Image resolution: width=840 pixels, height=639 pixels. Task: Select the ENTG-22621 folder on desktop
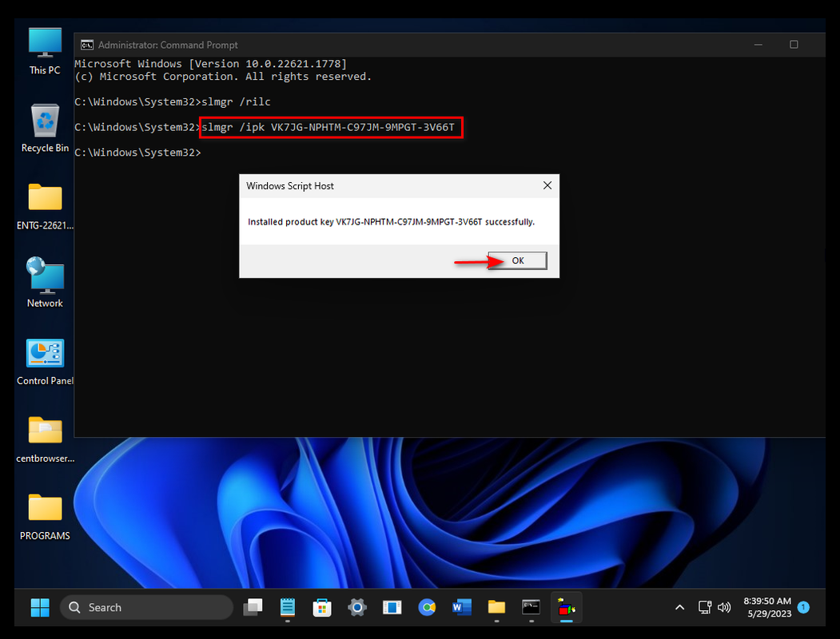pyautogui.click(x=45, y=206)
